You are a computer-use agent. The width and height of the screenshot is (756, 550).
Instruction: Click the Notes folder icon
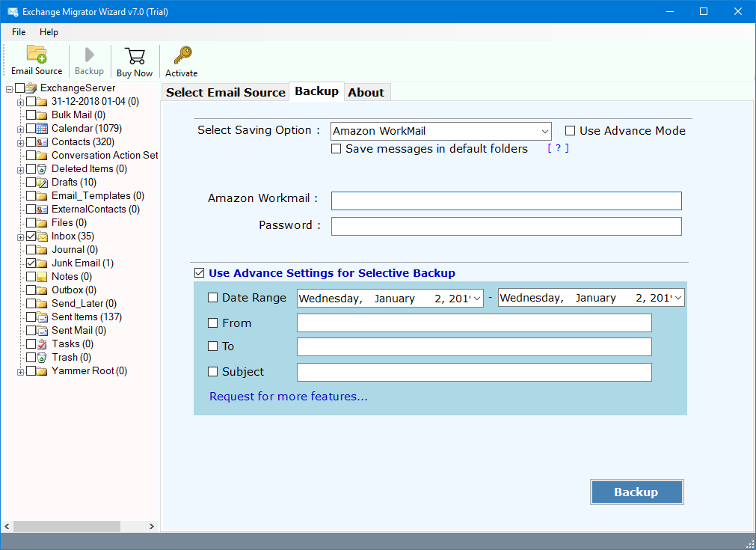click(x=43, y=277)
